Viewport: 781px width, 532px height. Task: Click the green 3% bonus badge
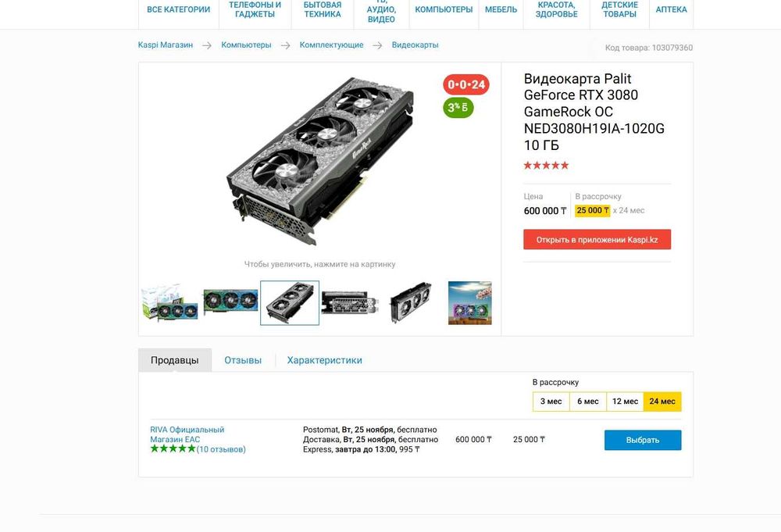point(458,108)
